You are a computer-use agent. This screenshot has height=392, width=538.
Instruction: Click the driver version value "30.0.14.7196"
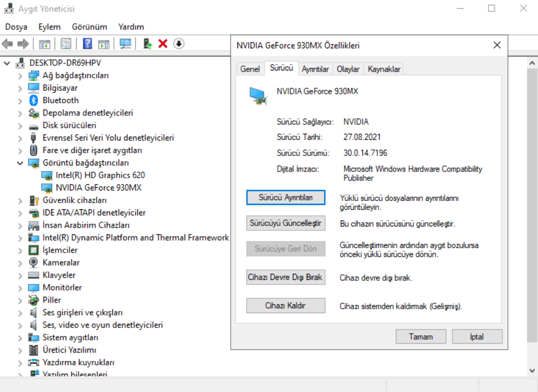pyautogui.click(x=365, y=153)
